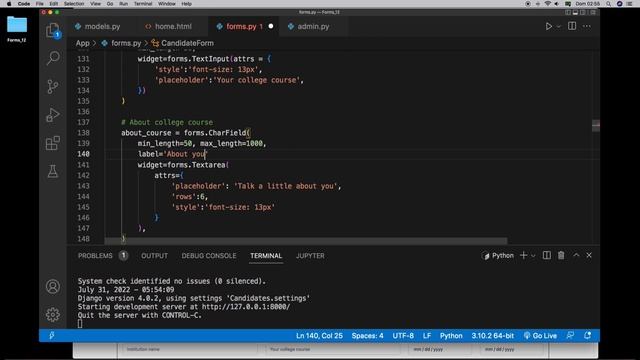Open the Run and Debug view
Viewport: 640px width, 360px height.
[53, 115]
